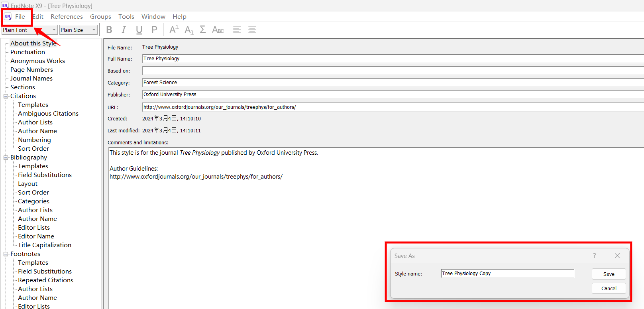Select Sections in the style tree

(x=23, y=87)
